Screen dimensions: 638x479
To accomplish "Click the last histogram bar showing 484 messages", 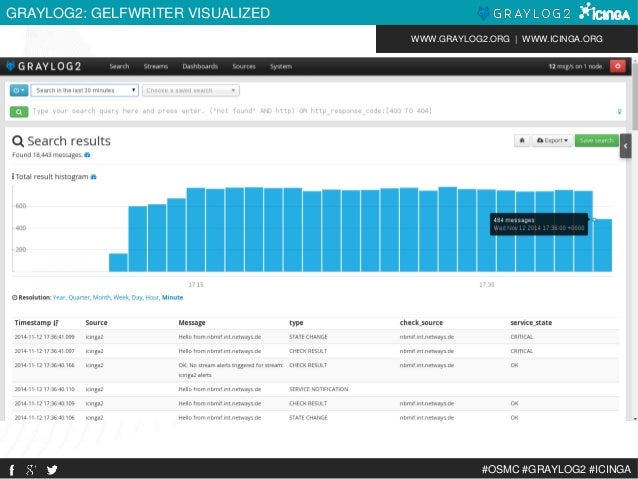I will (603, 245).
